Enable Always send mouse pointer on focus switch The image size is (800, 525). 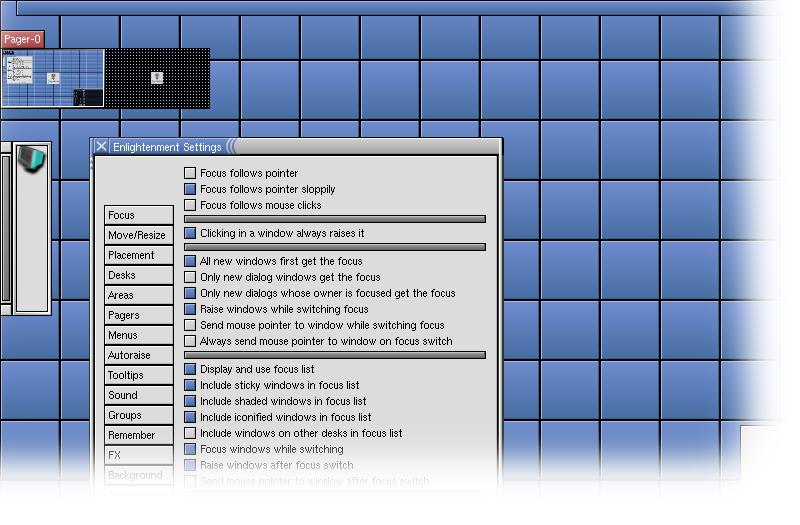click(190, 341)
